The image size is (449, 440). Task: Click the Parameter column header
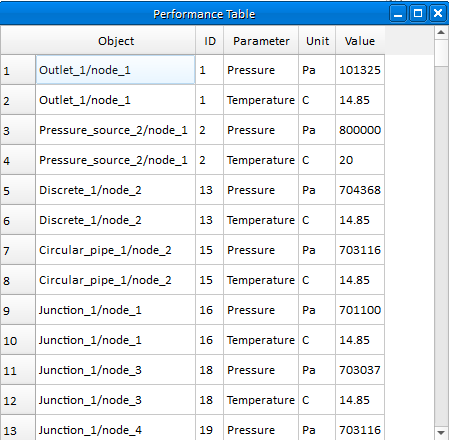tap(261, 41)
